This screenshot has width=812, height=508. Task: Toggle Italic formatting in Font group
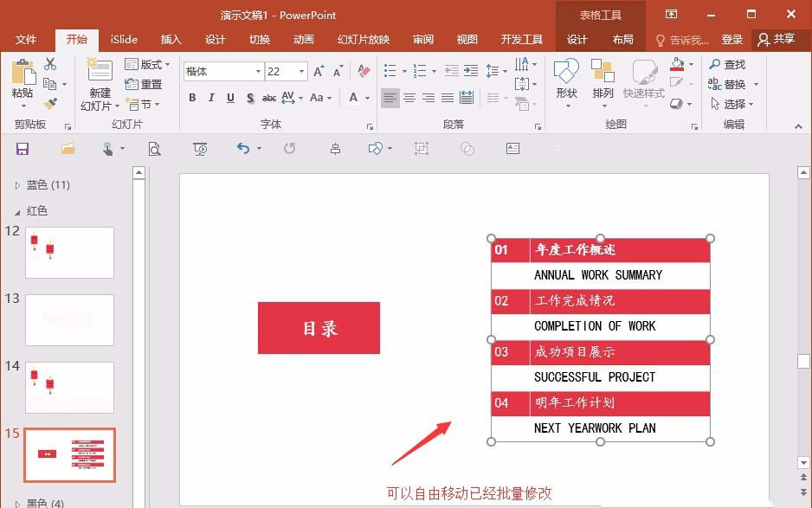pyautogui.click(x=210, y=99)
